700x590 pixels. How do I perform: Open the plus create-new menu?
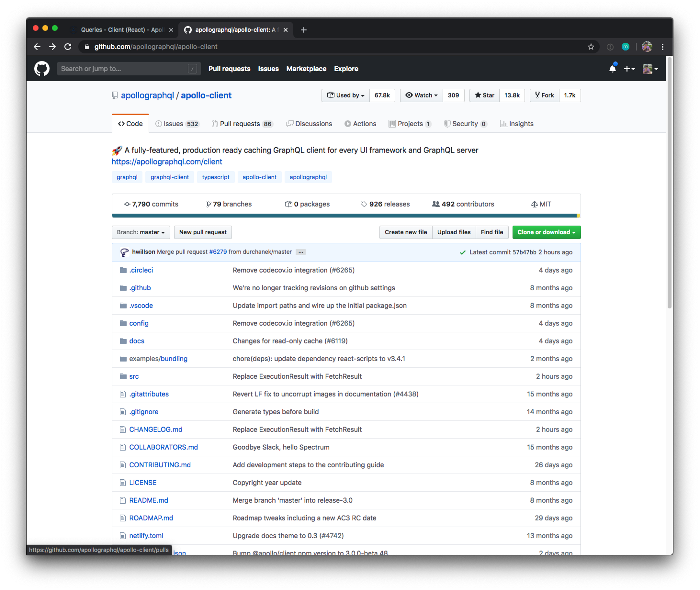(629, 69)
